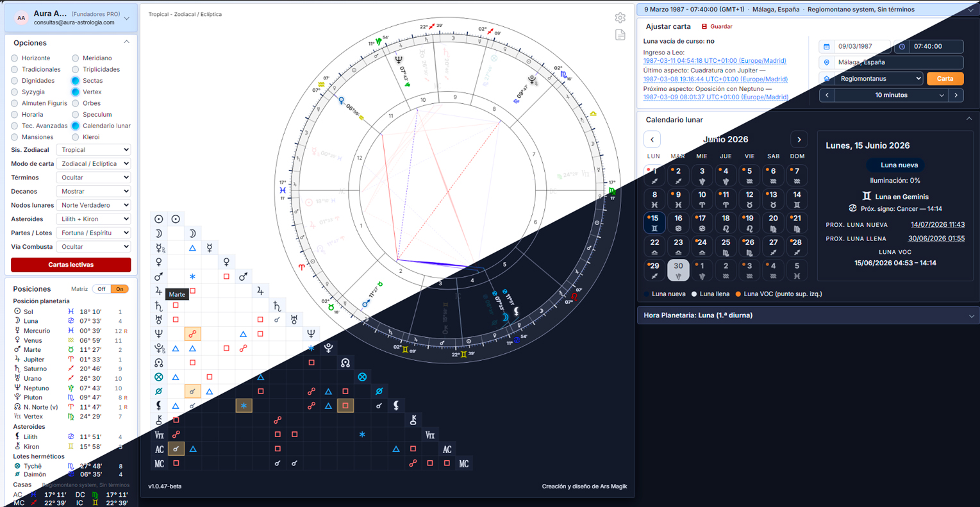Open chart settings gear icon
This screenshot has width=980, height=507.
[620, 18]
